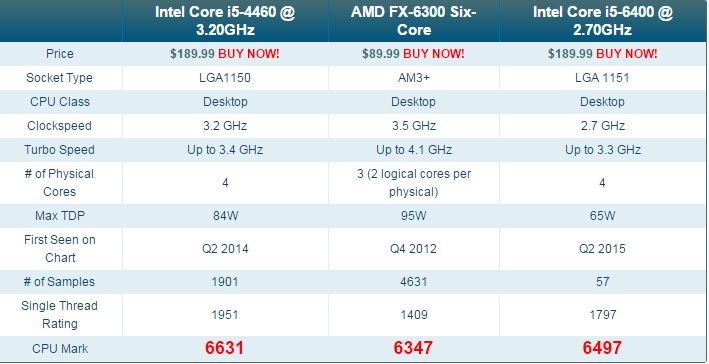Viewport: 709px width, 364px height.
Task: Click the CPU Mark score 6631
Action: 224,348
